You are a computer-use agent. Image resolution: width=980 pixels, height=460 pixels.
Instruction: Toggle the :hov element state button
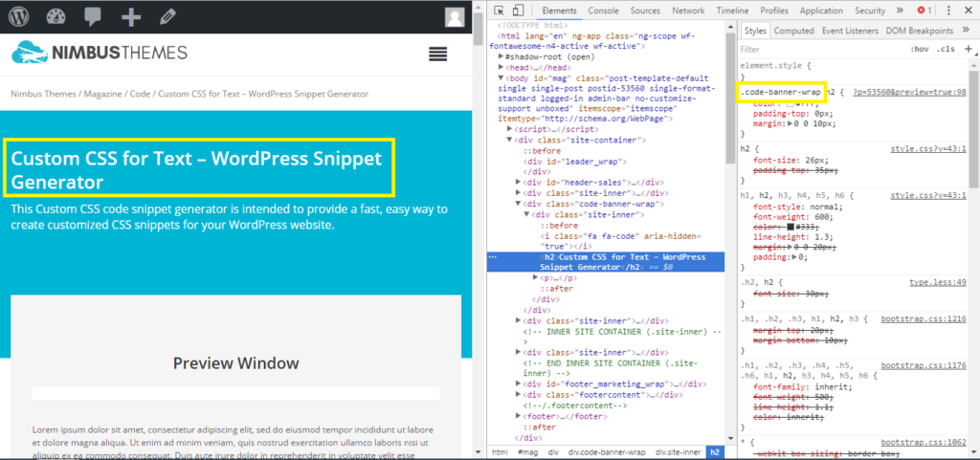(919, 50)
